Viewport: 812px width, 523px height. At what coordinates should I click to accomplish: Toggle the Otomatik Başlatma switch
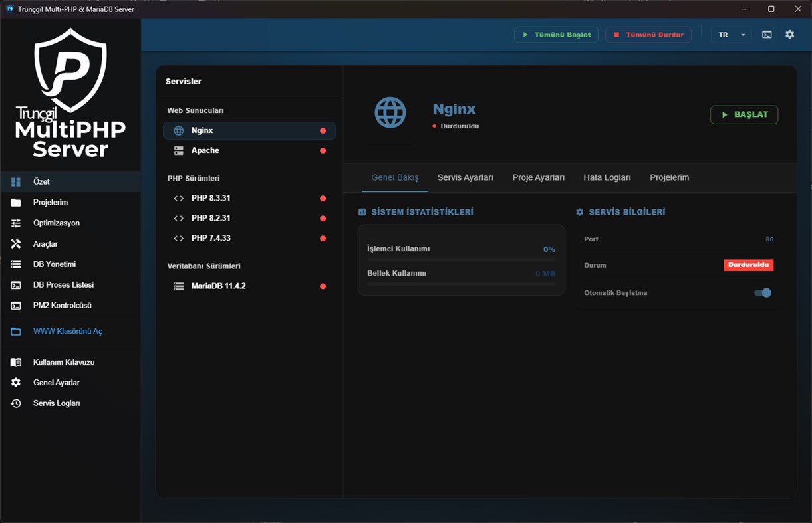(763, 293)
